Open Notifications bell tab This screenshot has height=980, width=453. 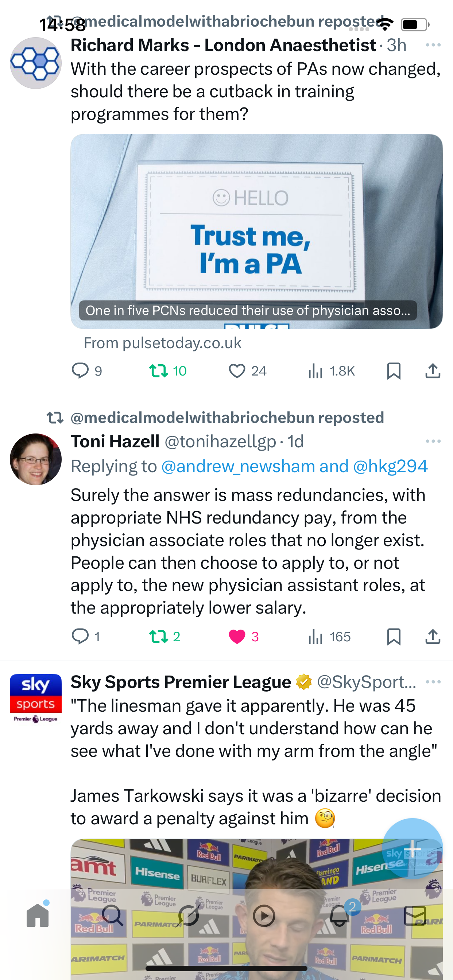(x=340, y=915)
